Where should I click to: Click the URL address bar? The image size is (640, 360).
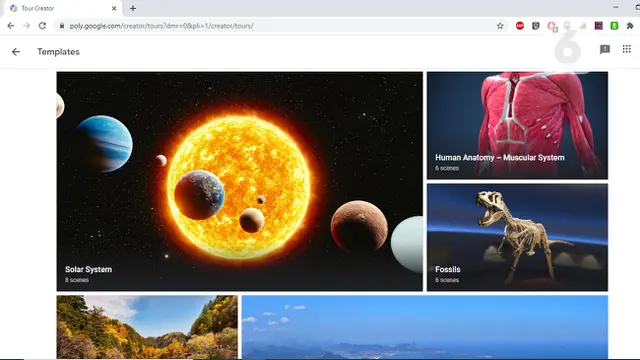(x=282, y=26)
